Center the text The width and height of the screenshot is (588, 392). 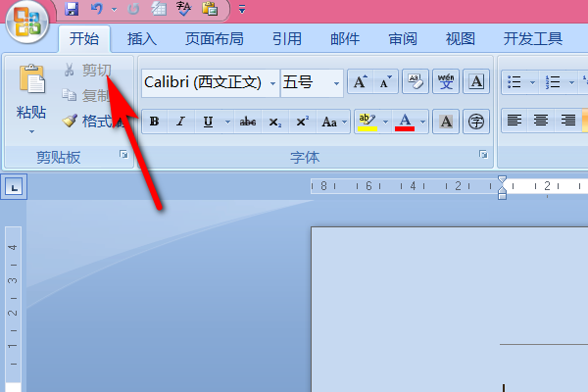point(541,121)
